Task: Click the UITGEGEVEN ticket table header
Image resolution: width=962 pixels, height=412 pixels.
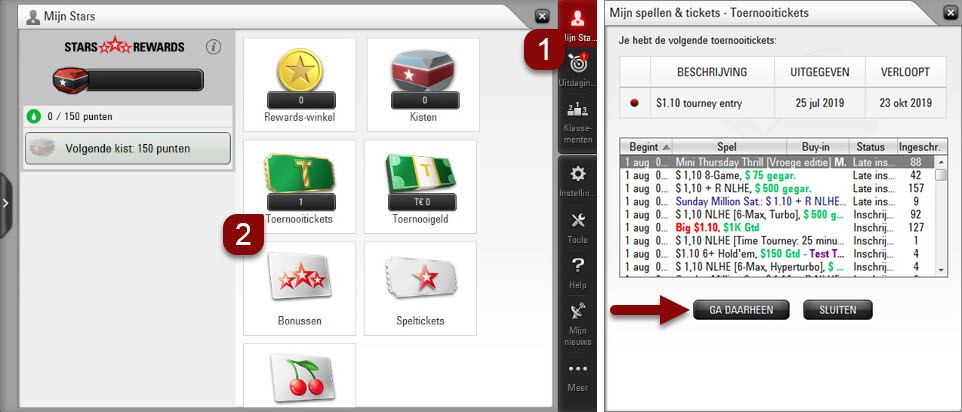Action: pyautogui.click(x=820, y=72)
